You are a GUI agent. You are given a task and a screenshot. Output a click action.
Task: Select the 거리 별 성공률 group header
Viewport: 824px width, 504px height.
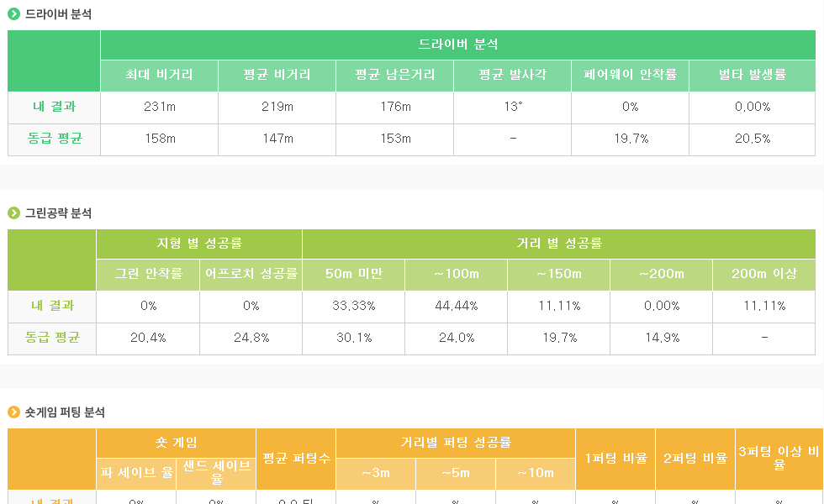click(x=559, y=244)
